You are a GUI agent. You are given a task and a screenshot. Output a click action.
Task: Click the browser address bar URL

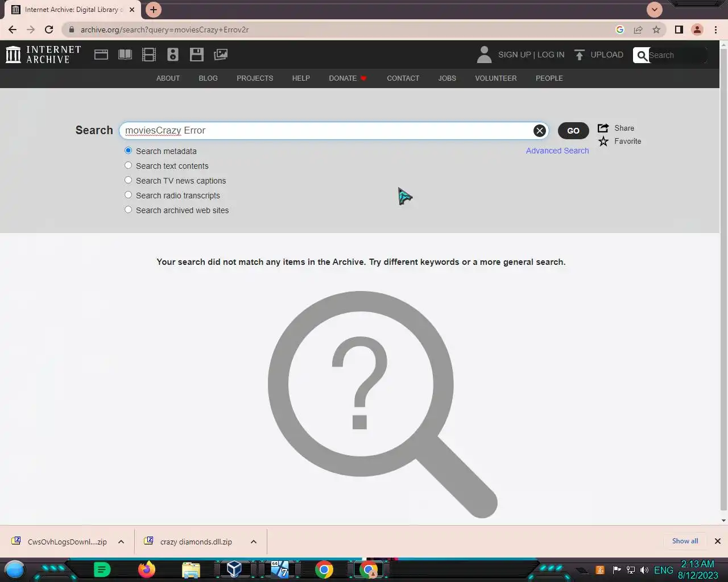165,30
